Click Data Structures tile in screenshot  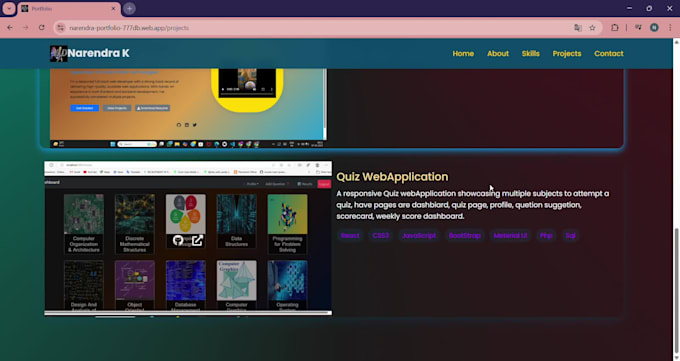tap(236, 221)
